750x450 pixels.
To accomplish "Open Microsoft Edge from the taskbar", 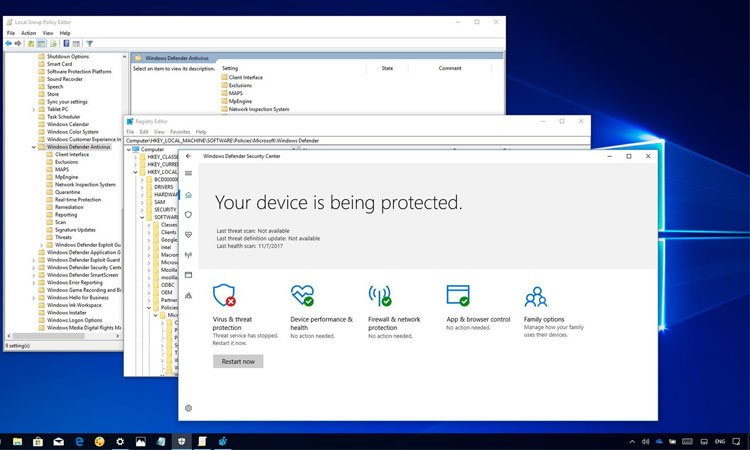I will pyautogui.click(x=77, y=441).
